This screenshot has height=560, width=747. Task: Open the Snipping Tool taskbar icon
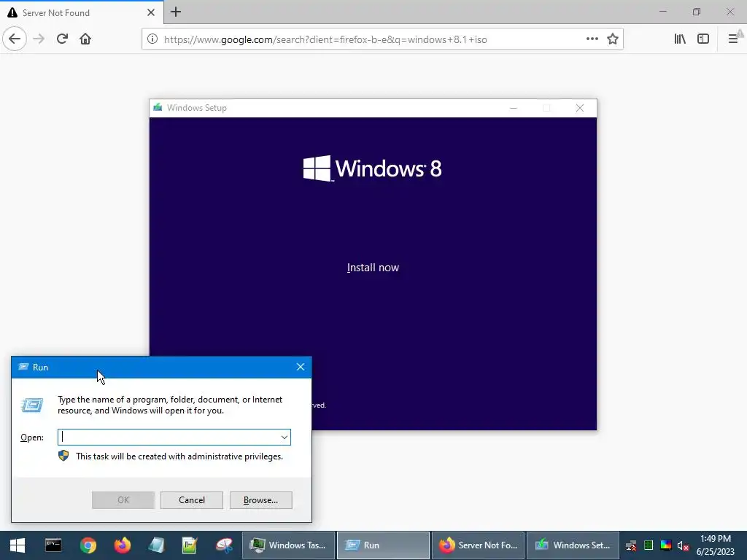(x=224, y=545)
